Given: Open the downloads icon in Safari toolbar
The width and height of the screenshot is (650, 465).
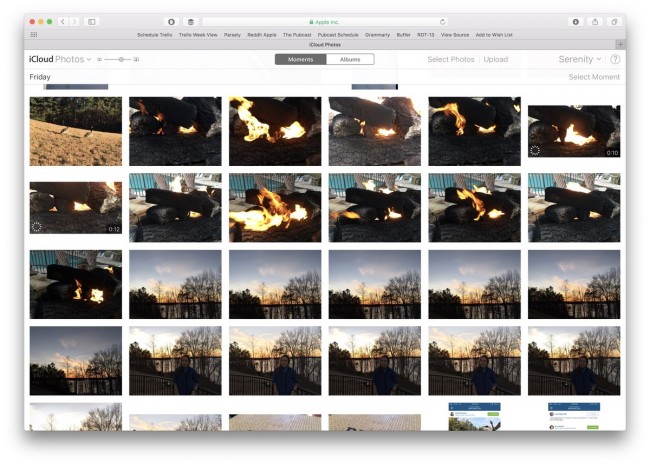Looking at the screenshot, I should pyautogui.click(x=575, y=21).
